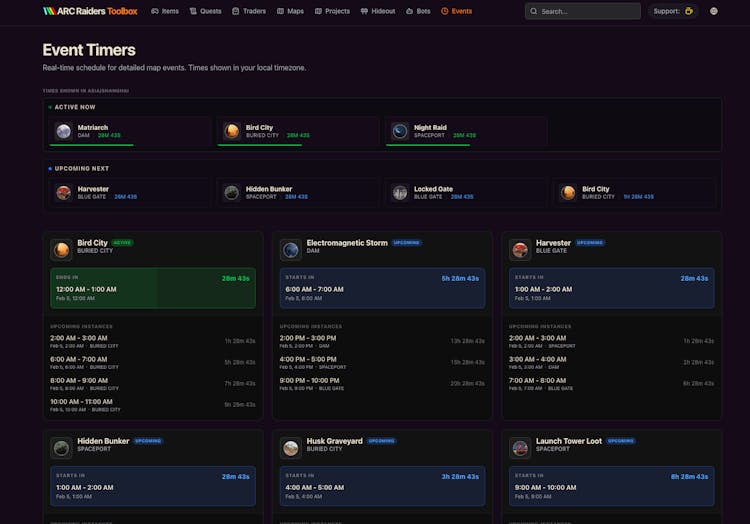Navigate to the Traders page
Viewport: 750px width, 524px height.
click(249, 11)
